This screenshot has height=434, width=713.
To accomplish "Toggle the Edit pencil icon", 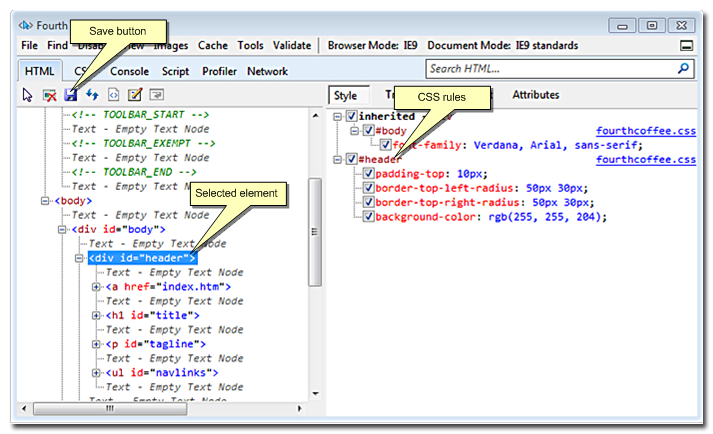I will (x=135, y=95).
